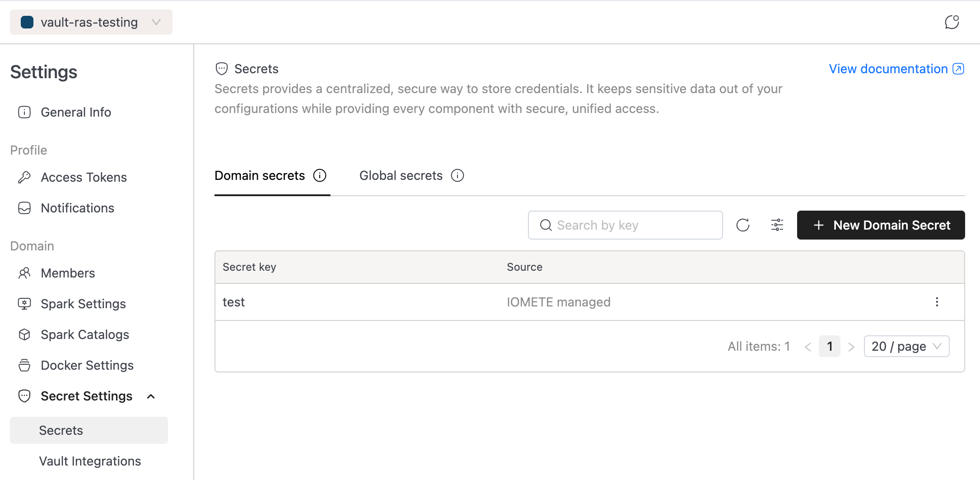Click the info icon beside Global secrets
980x480 pixels.
pyautogui.click(x=457, y=175)
